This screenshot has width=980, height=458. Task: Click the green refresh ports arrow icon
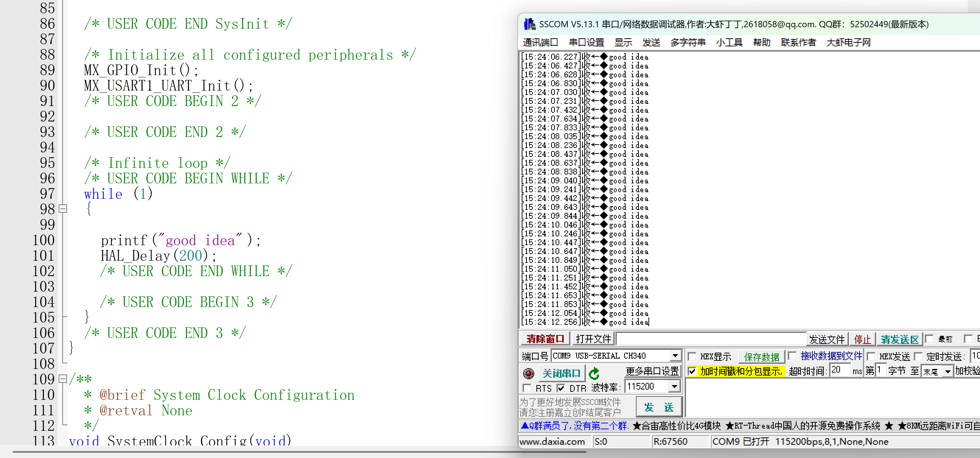pos(594,374)
